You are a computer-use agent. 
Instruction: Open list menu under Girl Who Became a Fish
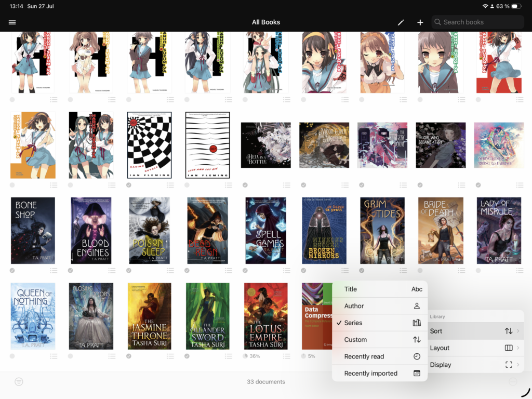pyautogui.click(x=461, y=185)
